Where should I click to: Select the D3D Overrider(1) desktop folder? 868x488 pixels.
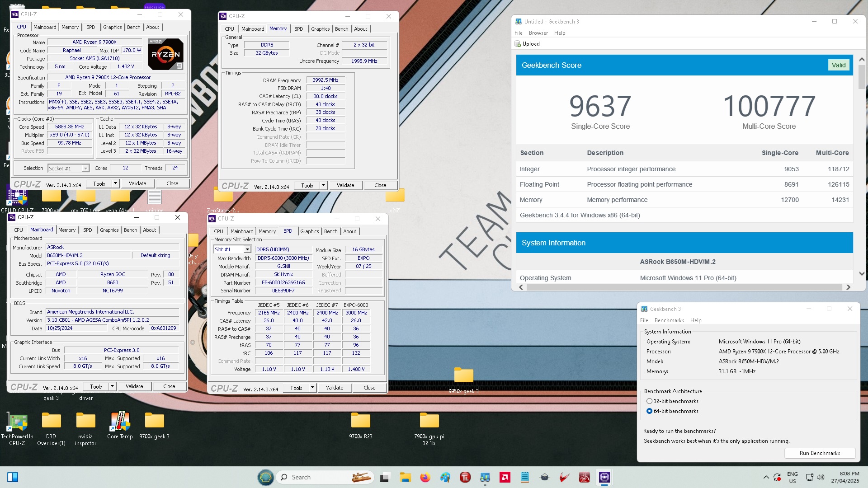(x=51, y=429)
